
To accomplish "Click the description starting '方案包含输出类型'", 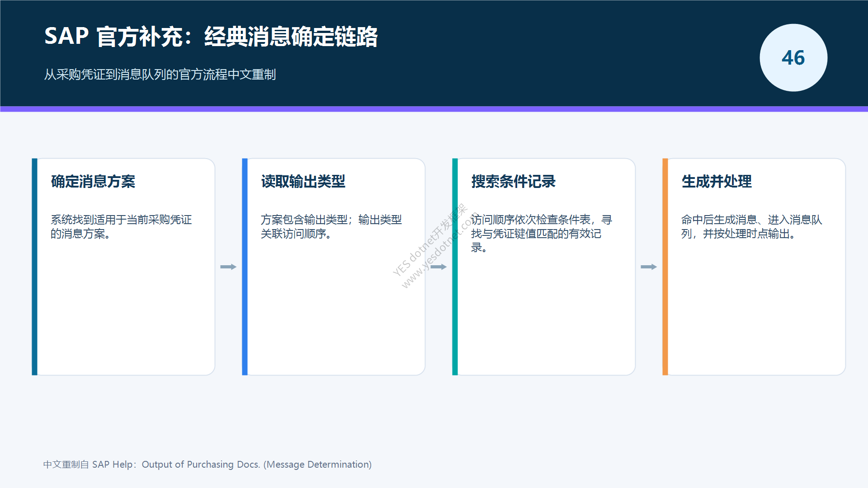I will (331, 227).
